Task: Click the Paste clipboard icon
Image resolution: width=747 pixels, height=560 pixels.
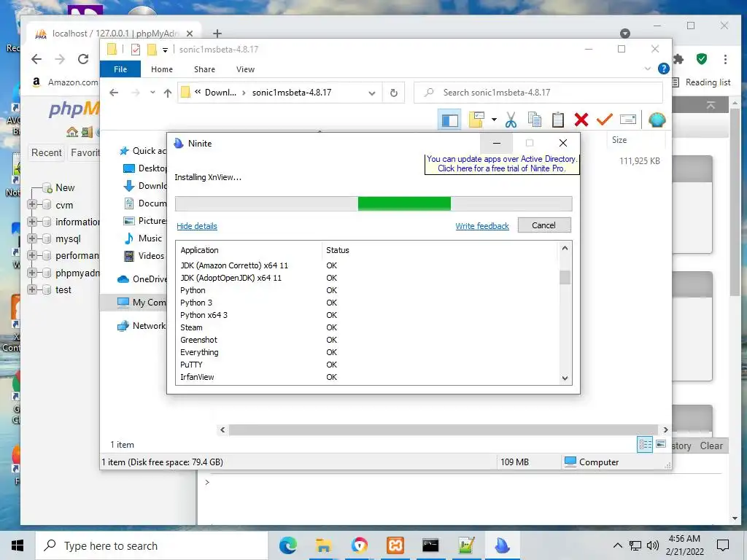Action: point(558,120)
